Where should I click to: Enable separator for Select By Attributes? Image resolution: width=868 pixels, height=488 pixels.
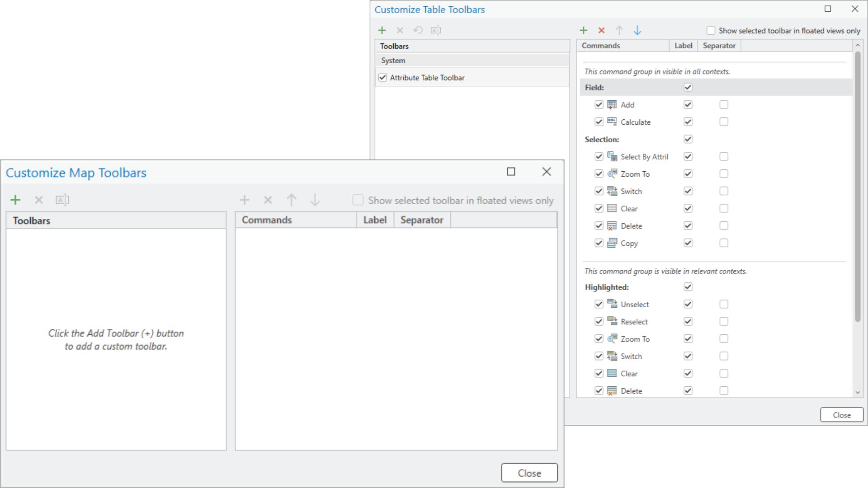tap(724, 157)
